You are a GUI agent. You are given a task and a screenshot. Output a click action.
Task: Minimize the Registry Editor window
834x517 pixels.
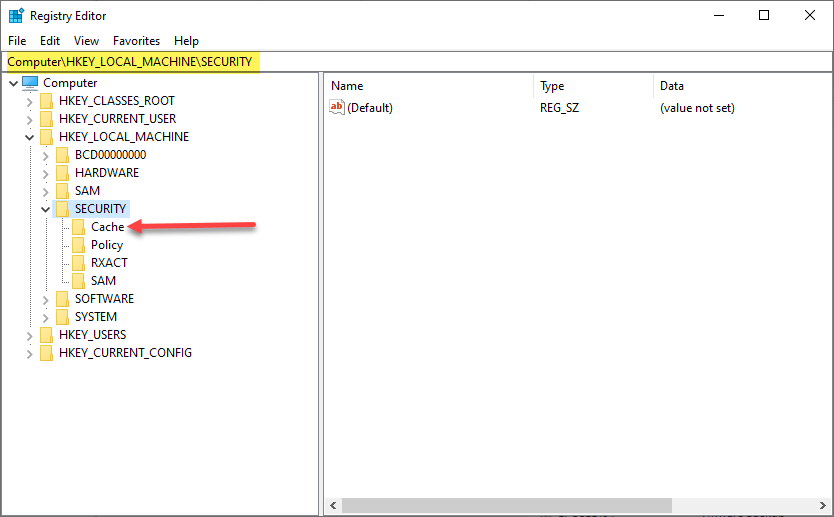719,15
